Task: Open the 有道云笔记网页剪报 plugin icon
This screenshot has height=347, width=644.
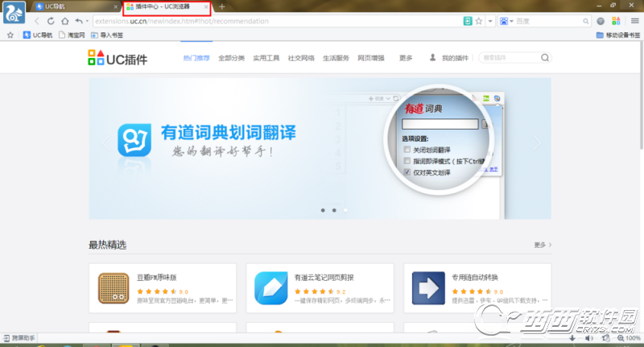Action: [271, 288]
